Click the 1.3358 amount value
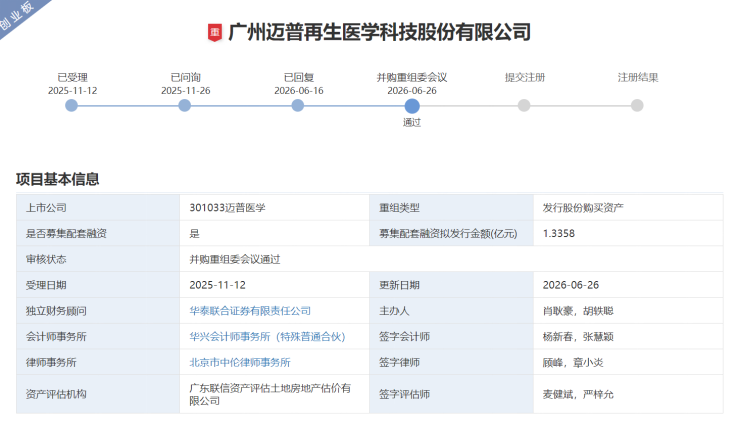This screenshot has height=421, width=737. click(x=559, y=234)
